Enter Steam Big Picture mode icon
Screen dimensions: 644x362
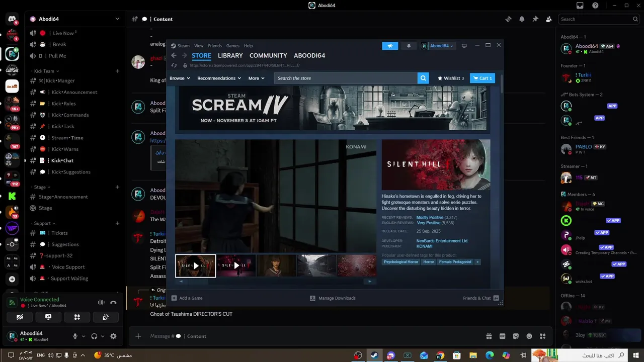pyautogui.click(x=464, y=46)
